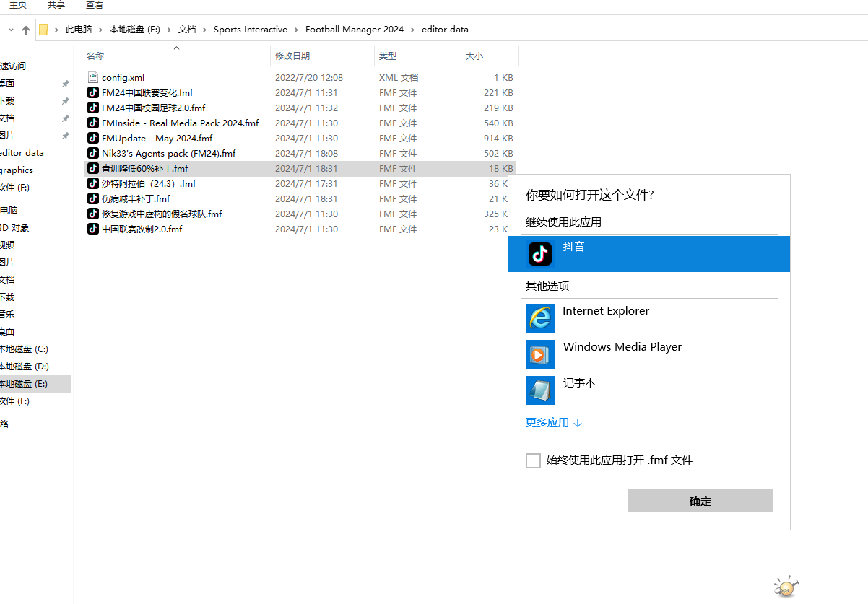Expand chevron after 此电脑 in address bar
This screenshot has width=868, height=604.
pyautogui.click(x=100, y=30)
